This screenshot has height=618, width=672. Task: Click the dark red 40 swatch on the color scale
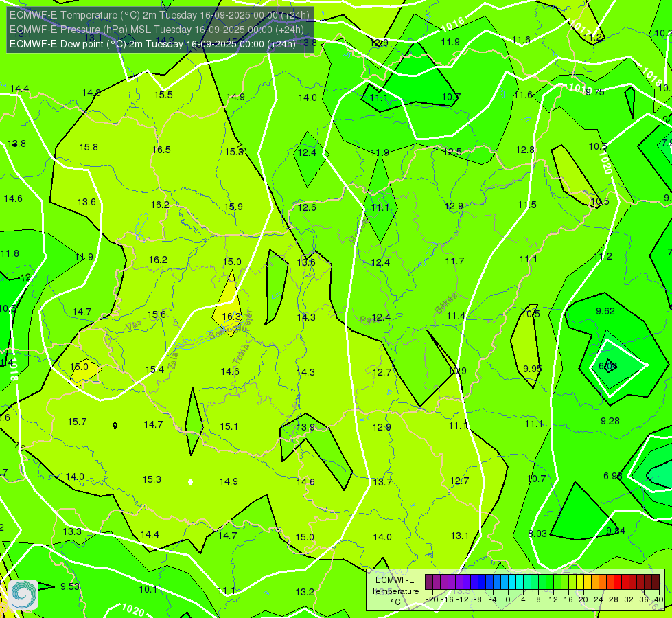(656, 582)
